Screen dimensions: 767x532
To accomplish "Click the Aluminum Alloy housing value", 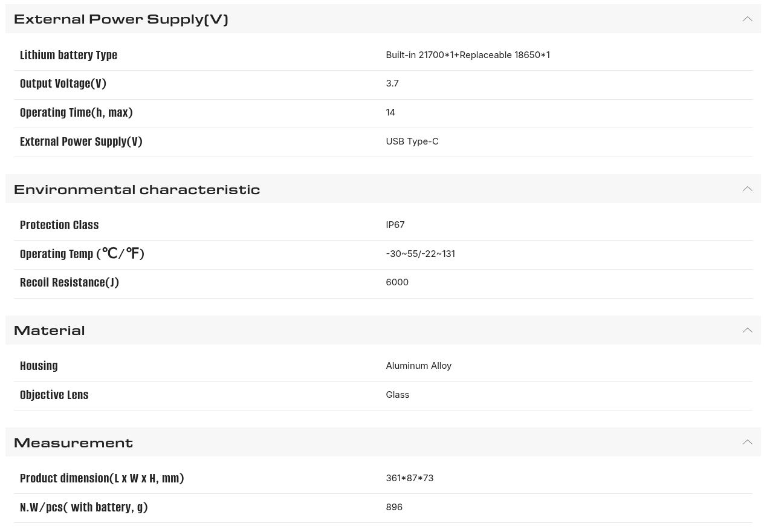I will pyautogui.click(x=418, y=366).
